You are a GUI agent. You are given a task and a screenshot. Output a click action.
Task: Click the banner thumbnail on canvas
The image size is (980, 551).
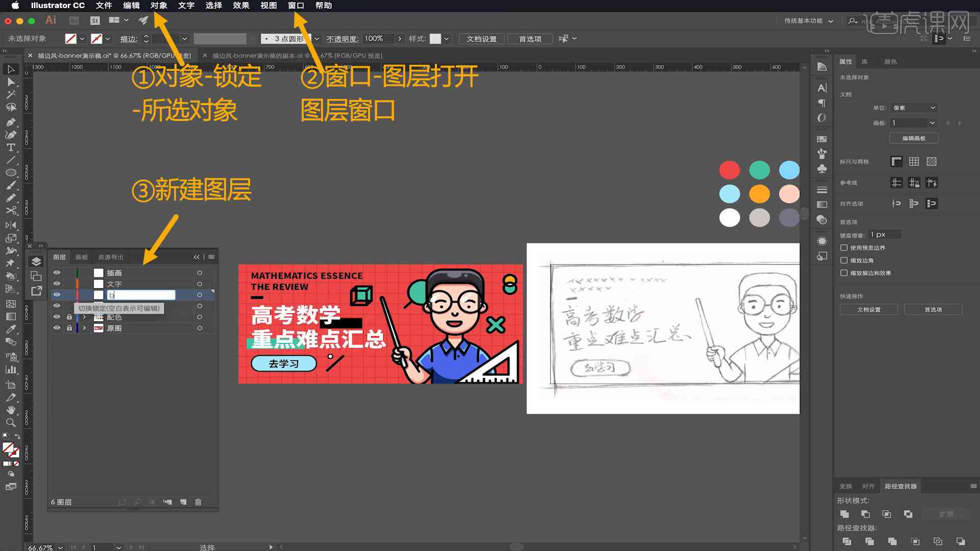pyautogui.click(x=380, y=323)
